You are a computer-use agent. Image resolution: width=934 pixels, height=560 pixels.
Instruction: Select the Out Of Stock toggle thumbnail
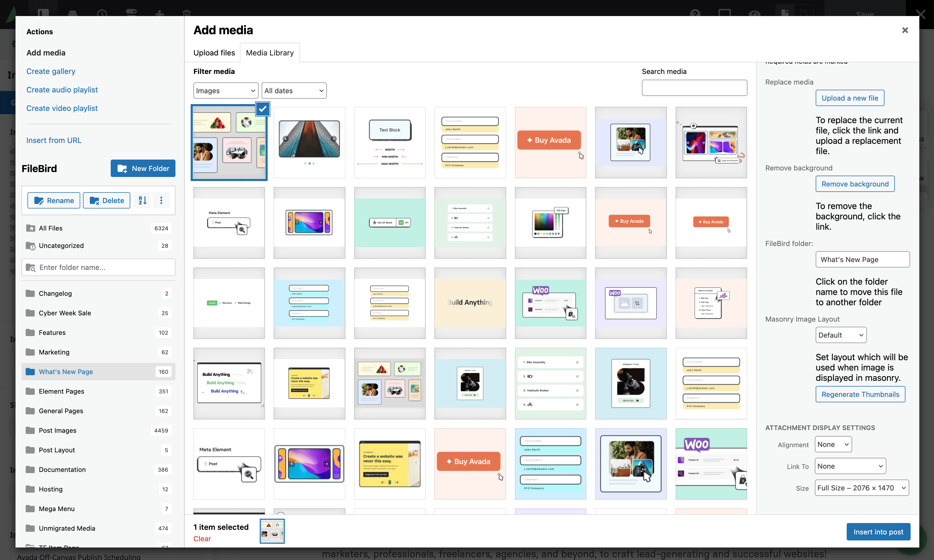click(x=389, y=223)
